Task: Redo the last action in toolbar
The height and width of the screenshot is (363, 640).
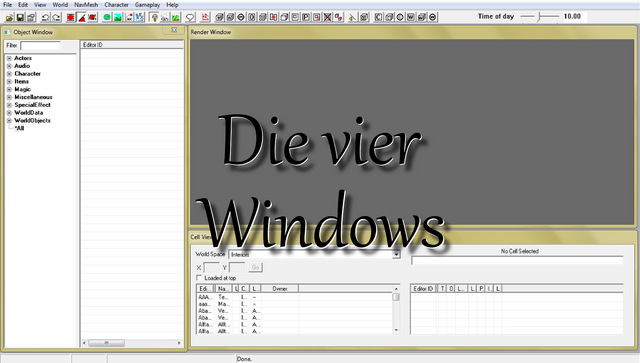Action: click(x=56, y=17)
